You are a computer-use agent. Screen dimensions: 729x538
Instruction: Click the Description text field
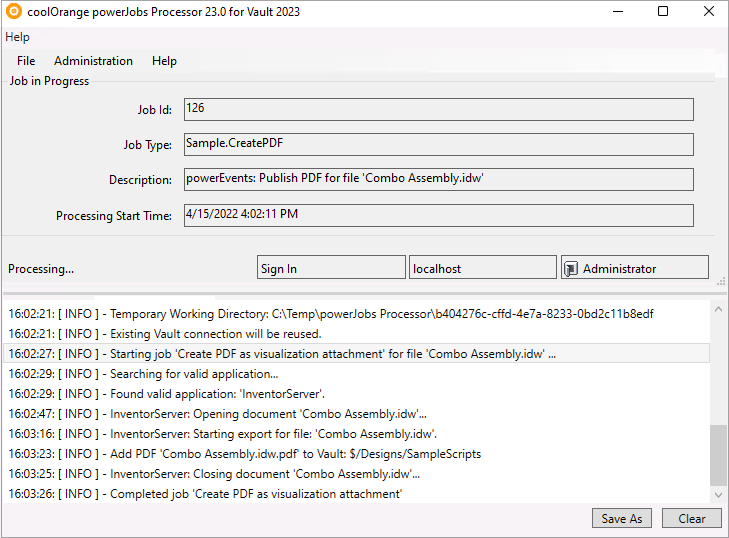click(x=438, y=179)
